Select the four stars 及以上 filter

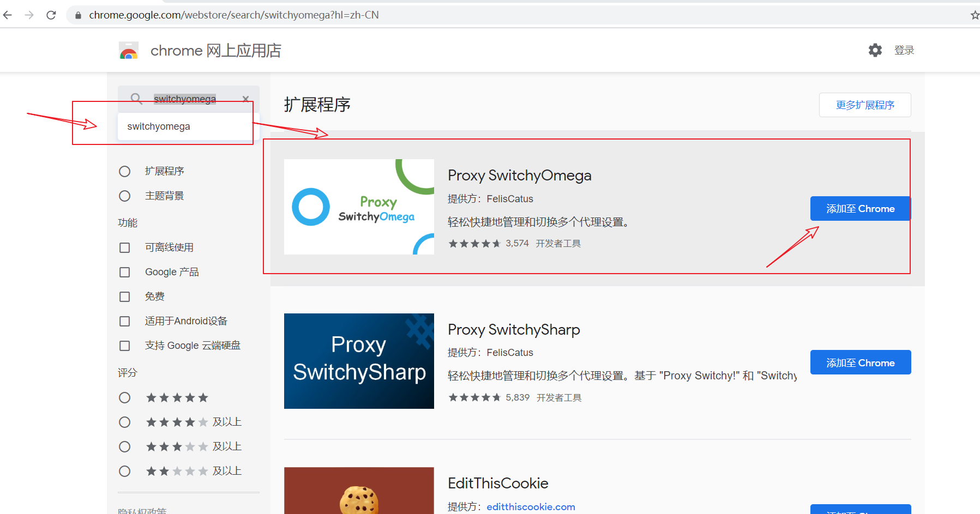pyautogui.click(x=124, y=422)
